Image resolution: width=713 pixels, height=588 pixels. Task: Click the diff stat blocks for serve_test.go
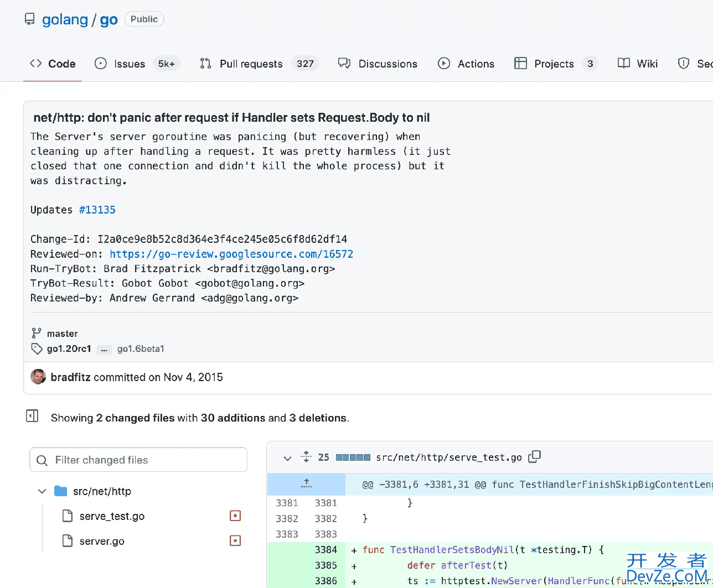pyautogui.click(x=353, y=457)
